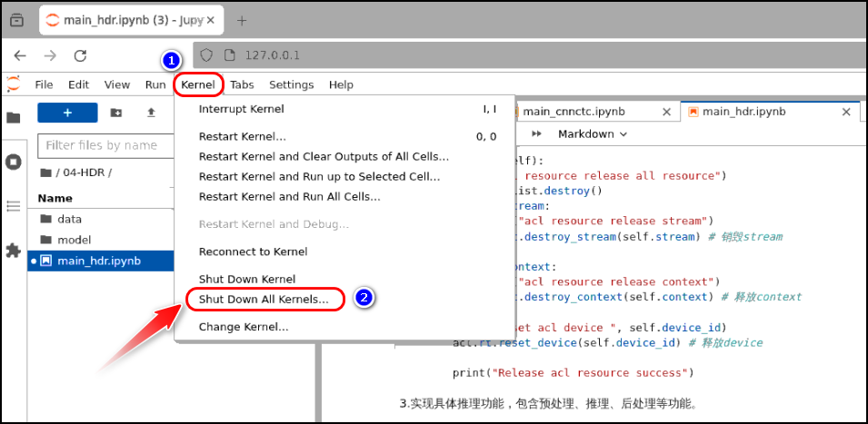Sort files by the Name column header
The height and width of the screenshot is (424, 868).
(55, 198)
